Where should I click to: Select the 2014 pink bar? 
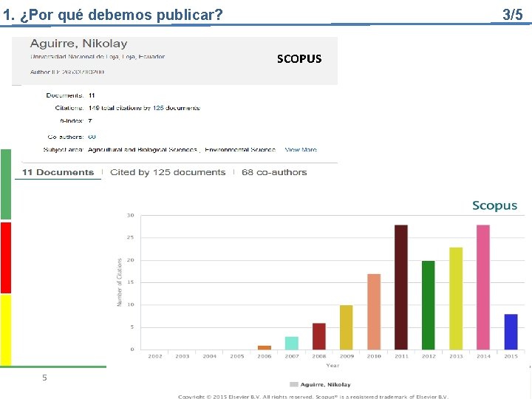click(483, 287)
